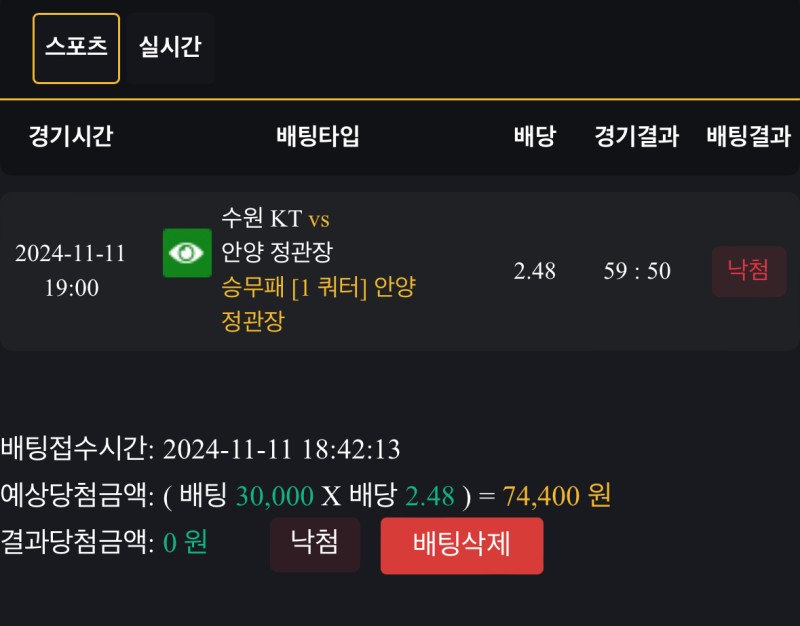Select the 경기결과 column header

pos(636,137)
